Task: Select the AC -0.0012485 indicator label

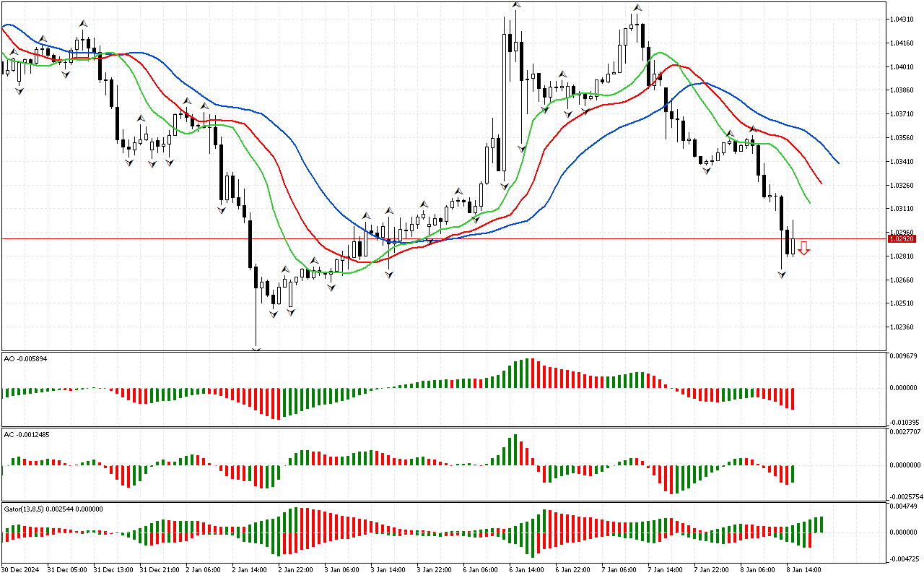Action: [x=28, y=435]
